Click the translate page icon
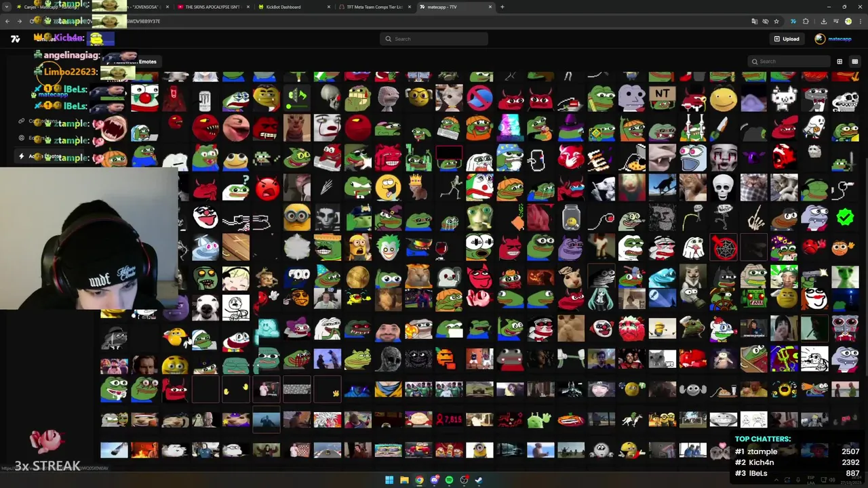 click(x=754, y=21)
